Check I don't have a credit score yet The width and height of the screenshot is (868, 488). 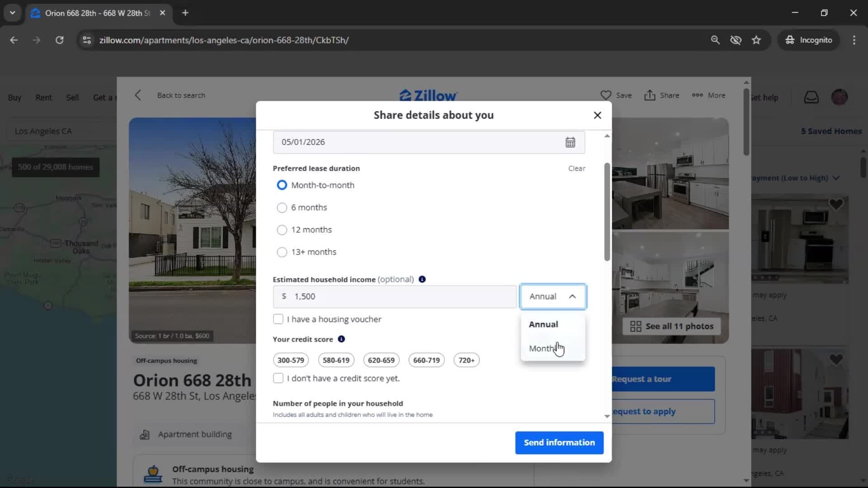(x=278, y=379)
